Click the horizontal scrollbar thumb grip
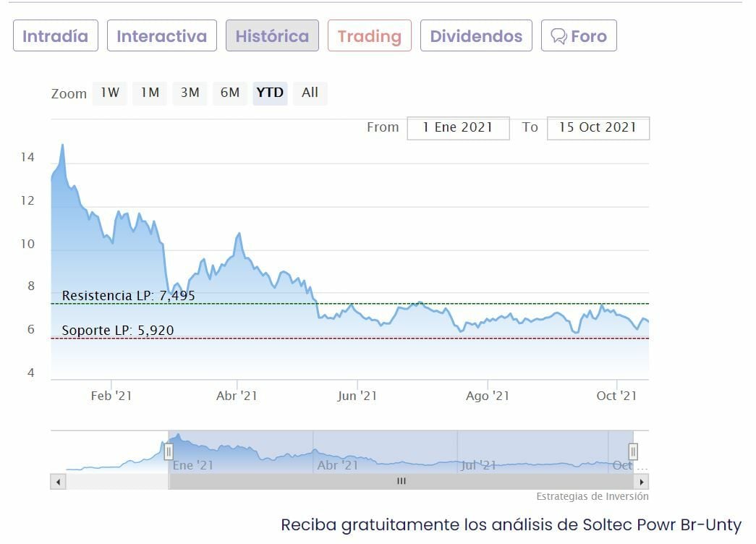 click(x=402, y=482)
